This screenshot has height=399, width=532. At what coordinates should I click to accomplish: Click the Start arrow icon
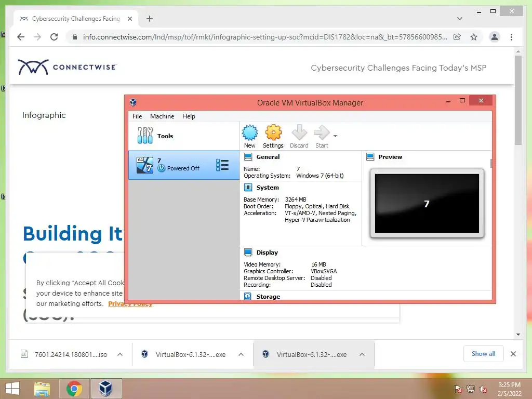[x=322, y=132]
